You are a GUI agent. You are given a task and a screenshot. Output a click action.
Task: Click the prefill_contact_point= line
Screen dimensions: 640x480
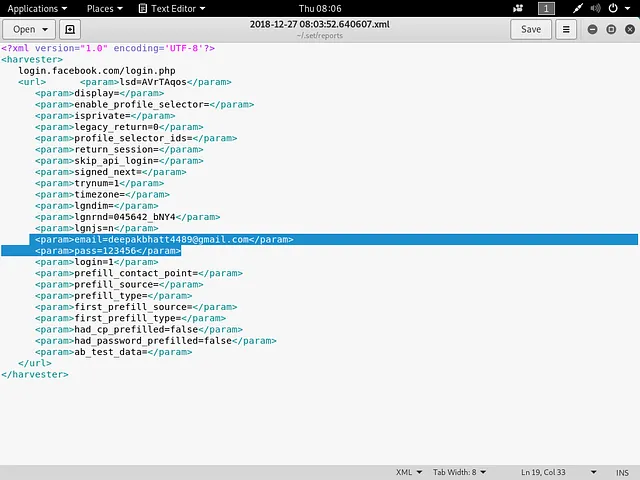[139, 273]
